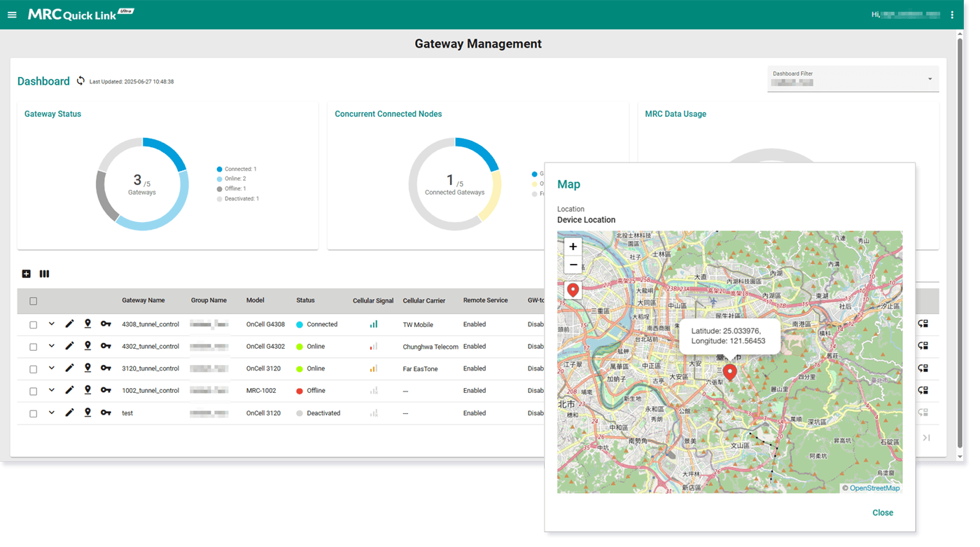
Task: Select checkbox for 1002_tunnel_control row
Action: pyautogui.click(x=33, y=391)
